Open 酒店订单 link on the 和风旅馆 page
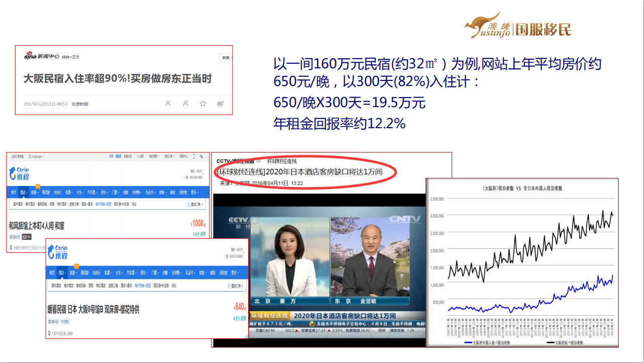The height and width of the screenshot is (363, 644). [196, 205]
